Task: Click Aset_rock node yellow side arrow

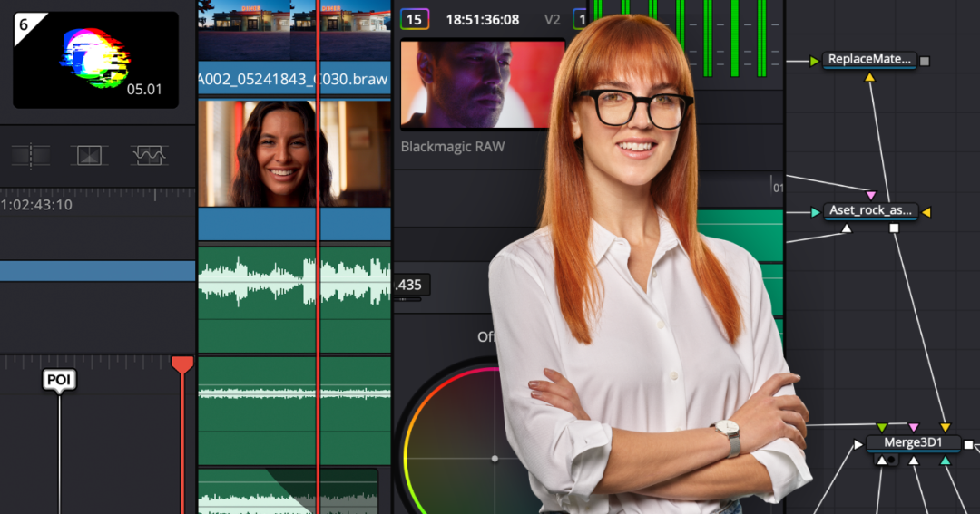Action: [926, 212]
